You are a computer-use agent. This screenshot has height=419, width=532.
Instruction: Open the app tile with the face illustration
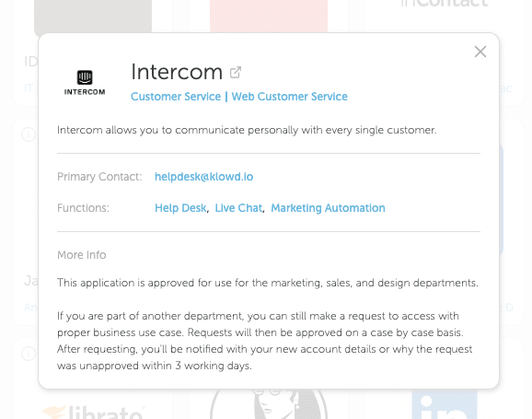click(269, 404)
